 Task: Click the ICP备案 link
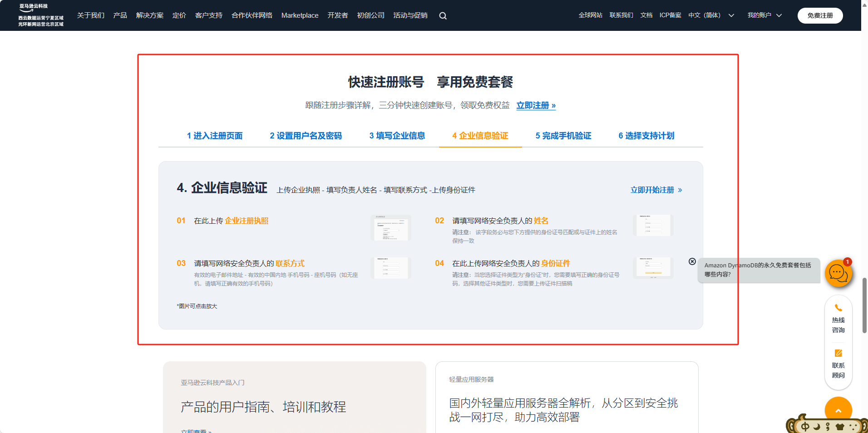[670, 15]
